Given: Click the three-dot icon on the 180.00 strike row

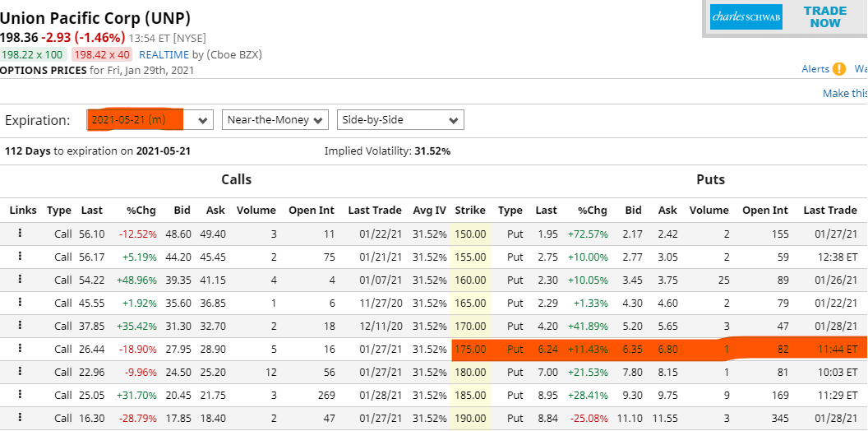Looking at the screenshot, I should (21, 372).
